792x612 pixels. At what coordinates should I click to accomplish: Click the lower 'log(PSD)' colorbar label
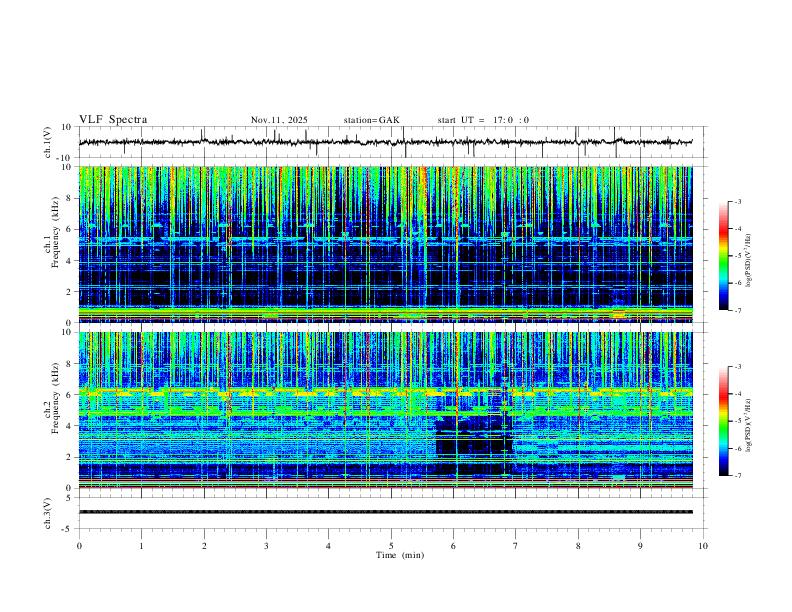pyautogui.click(x=748, y=425)
